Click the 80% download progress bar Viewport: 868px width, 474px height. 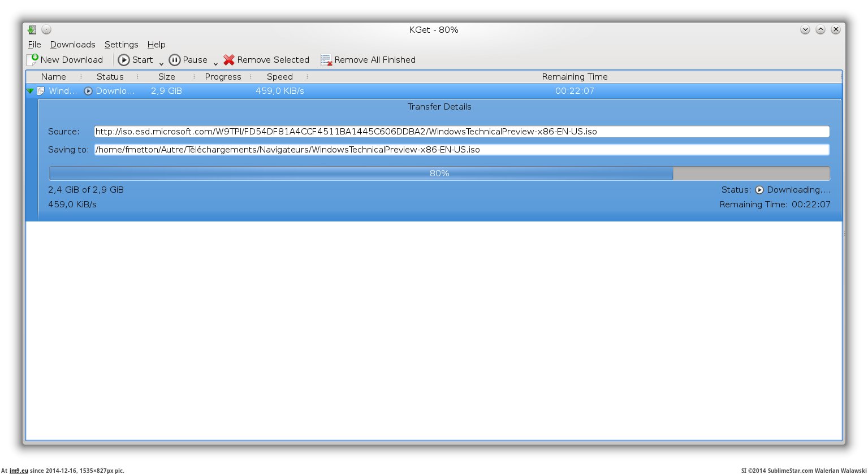point(439,173)
